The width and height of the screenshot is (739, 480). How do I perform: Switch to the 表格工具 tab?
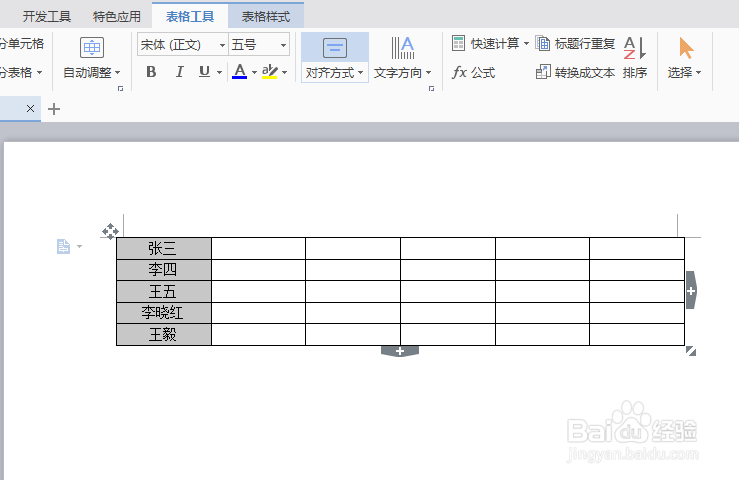pyautogui.click(x=190, y=17)
